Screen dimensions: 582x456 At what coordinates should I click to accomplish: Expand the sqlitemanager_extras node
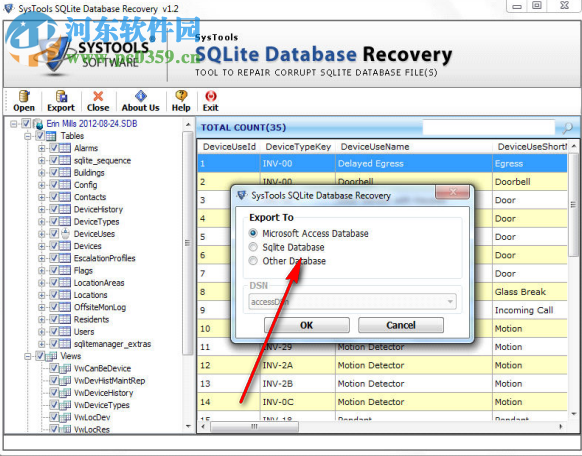pyautogui.click(x=42, y=344)
